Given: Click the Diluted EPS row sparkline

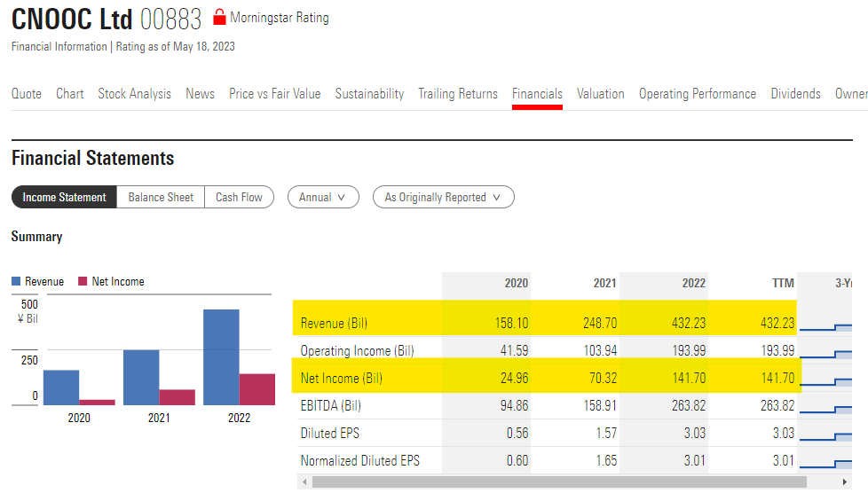Looking at the screenshot, I should [825, 437].
